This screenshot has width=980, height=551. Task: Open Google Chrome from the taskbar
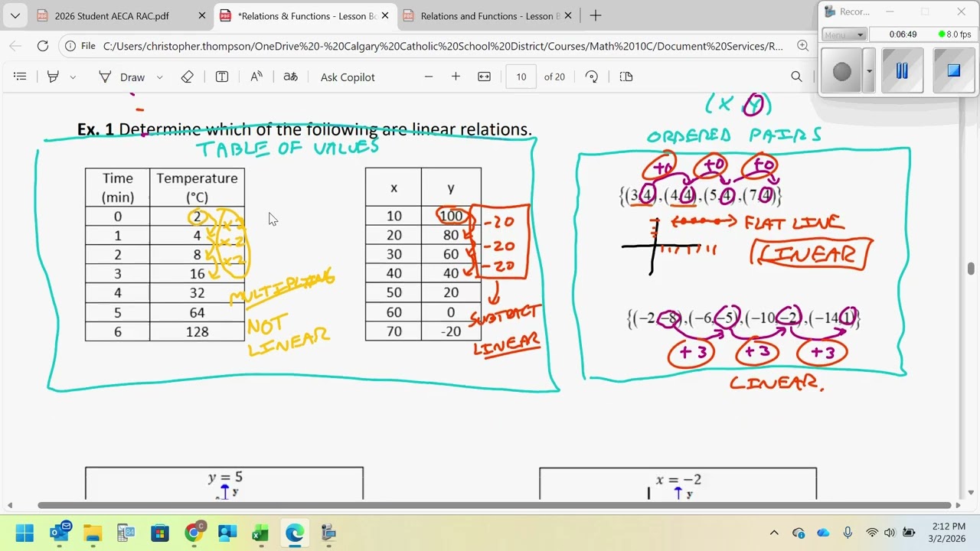click(194, 533)
